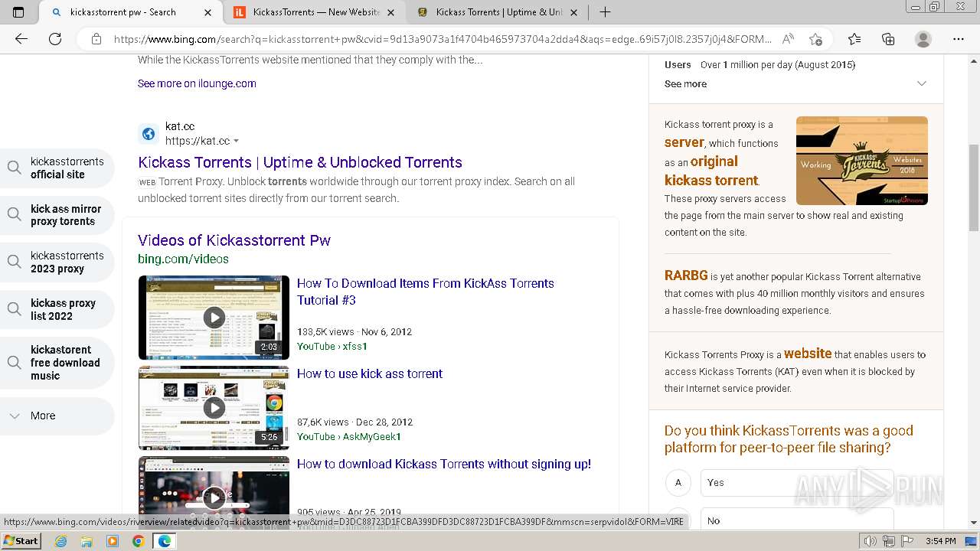Close the Kickass Torrents Uptime tab

coord(574,12)
